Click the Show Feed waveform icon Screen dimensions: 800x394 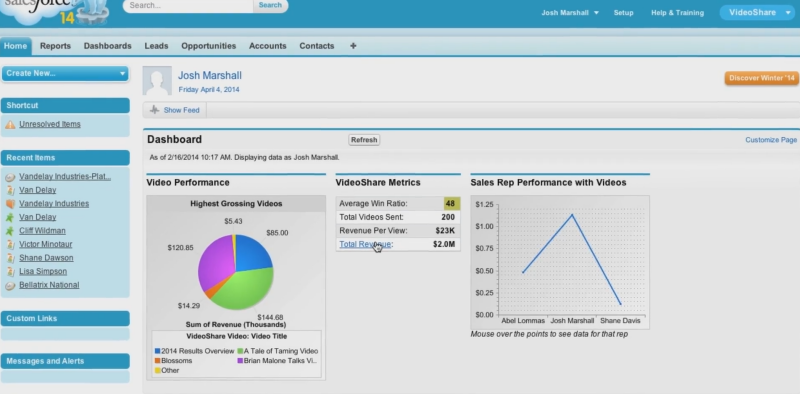click(155, 110)
